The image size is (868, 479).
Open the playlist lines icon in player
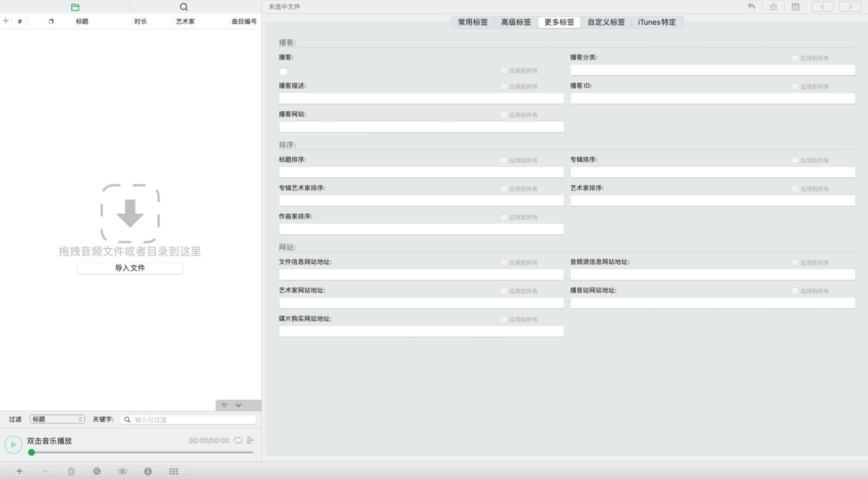pos(250,441)
